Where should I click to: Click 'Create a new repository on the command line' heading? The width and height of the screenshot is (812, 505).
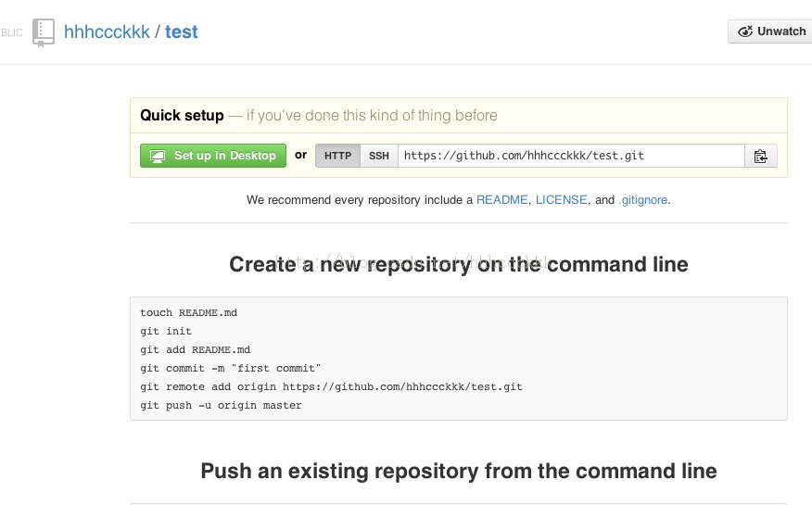point(459,264)
